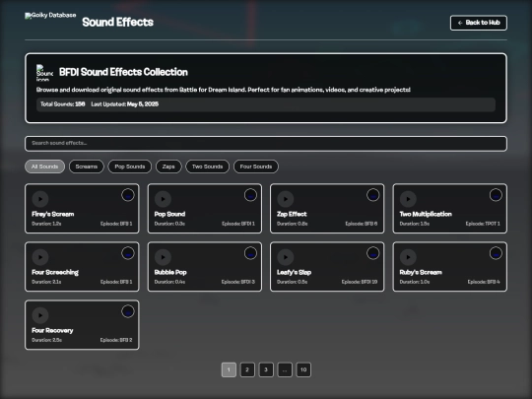532x399 pixels.
Task: Play the Four Recovery sound
Action: tap(40, 315)
